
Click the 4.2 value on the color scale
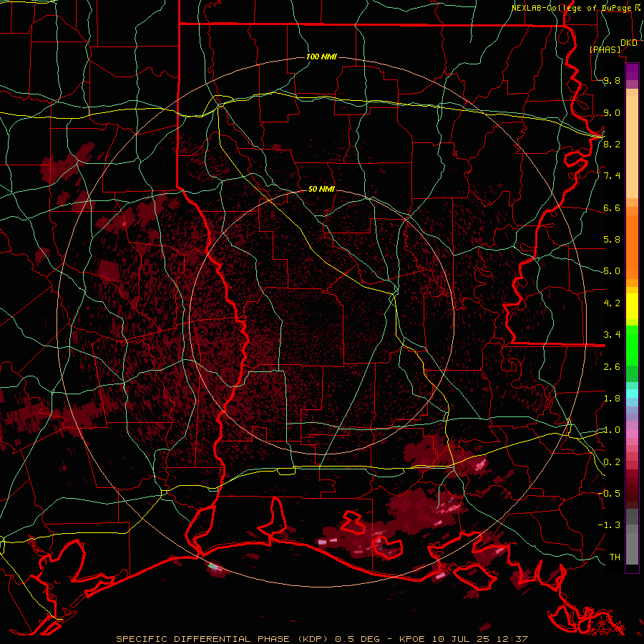[x=612, y=303]
